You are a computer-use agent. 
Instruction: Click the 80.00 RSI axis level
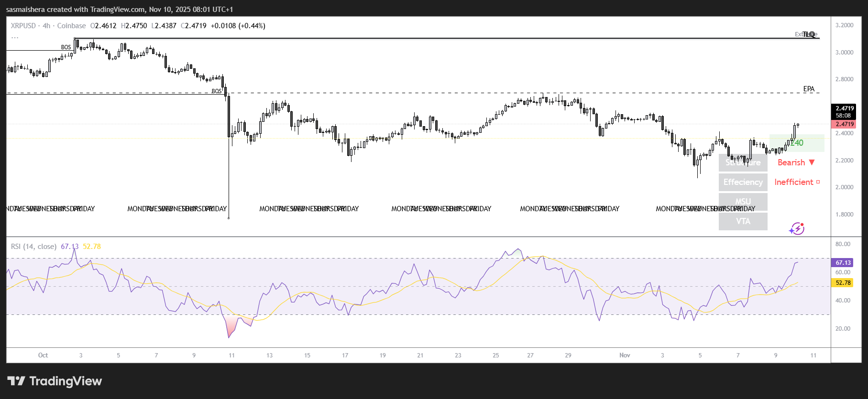coord(843,244)
